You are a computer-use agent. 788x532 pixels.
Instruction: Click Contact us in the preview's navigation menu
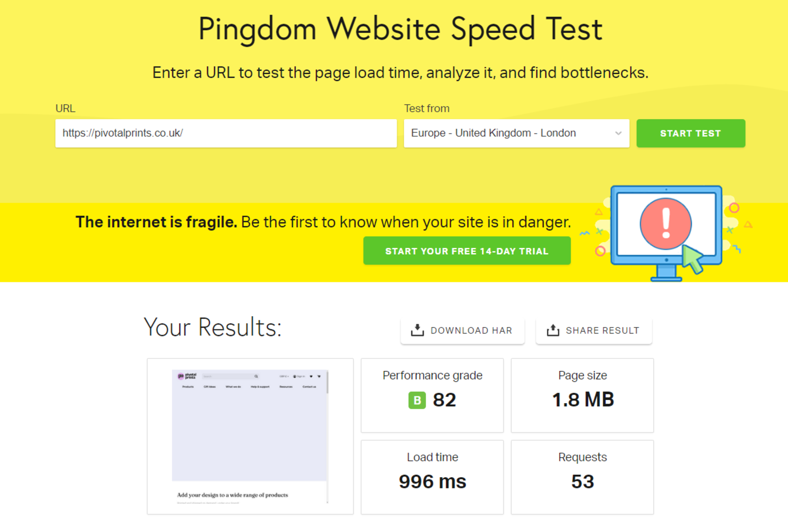(x=309, y=387)
